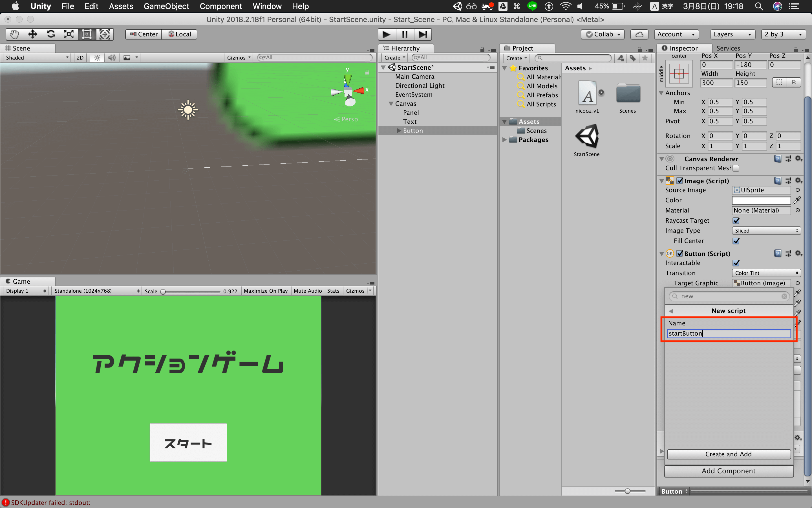Open scene Gizmos dropdown
812x508 pixels.
click(239, 58)
